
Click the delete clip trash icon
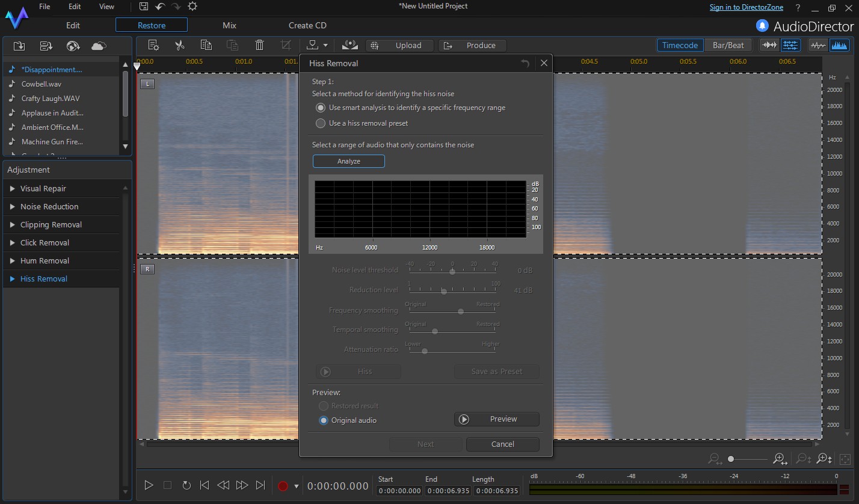click(x=259, y=45)
